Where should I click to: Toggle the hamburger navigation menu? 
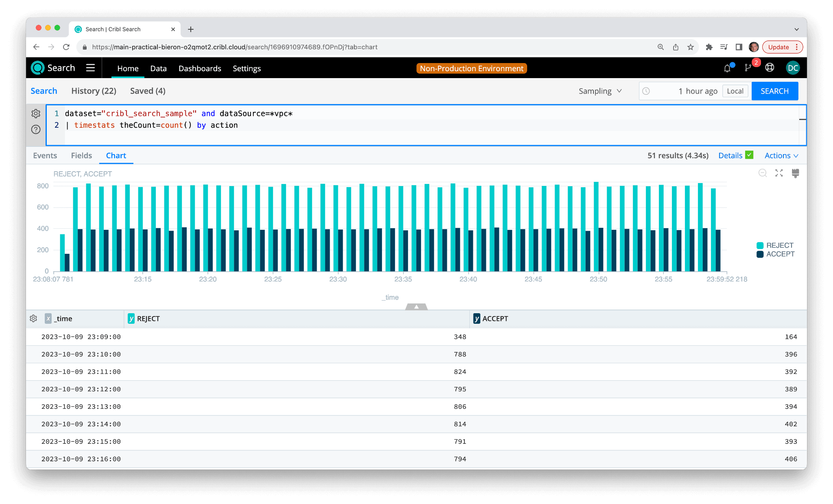[x=90, y=68]
